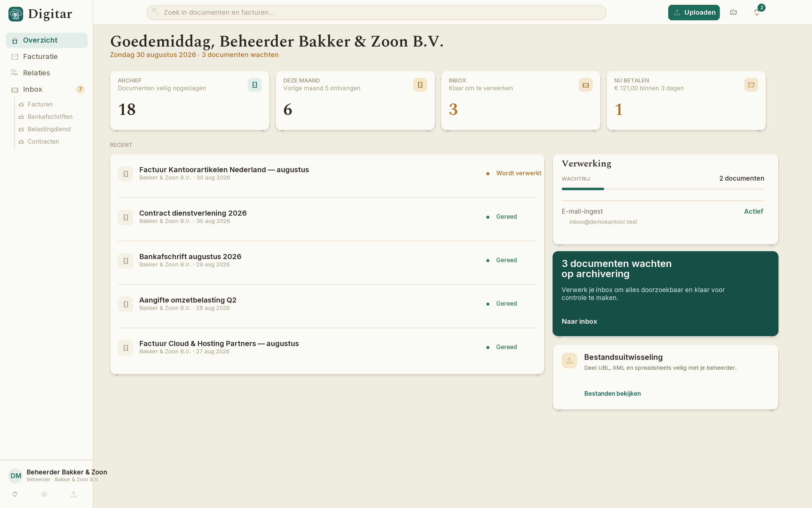Open Relaties in the sidebar
Viewport: 812px width, 508px height.
(x=47, y=73)
